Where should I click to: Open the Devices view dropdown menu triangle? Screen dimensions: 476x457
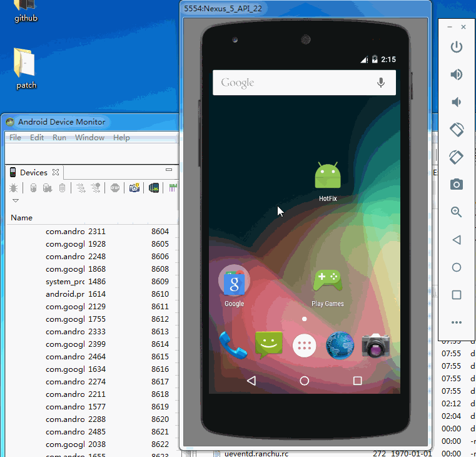click(16, 200)
